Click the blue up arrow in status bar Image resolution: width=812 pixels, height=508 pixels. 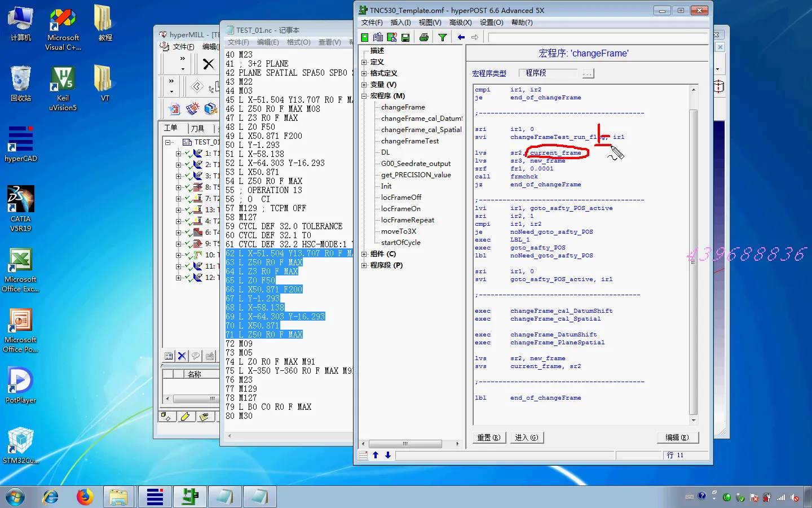[376, 455]
